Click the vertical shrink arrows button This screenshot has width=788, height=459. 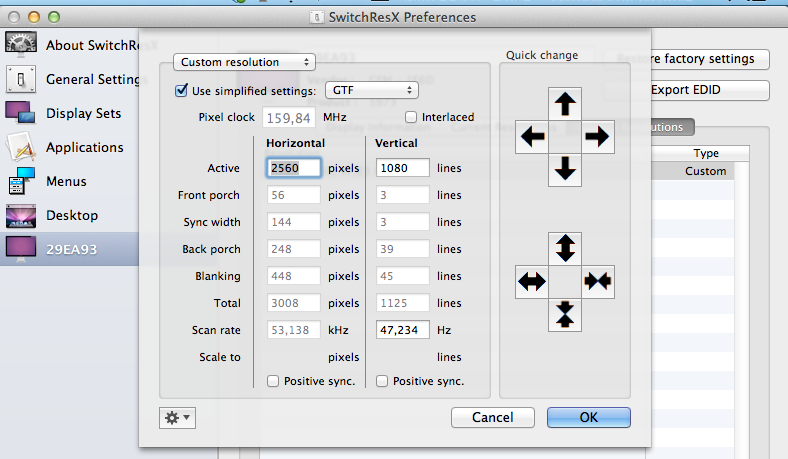click(565, 315)
